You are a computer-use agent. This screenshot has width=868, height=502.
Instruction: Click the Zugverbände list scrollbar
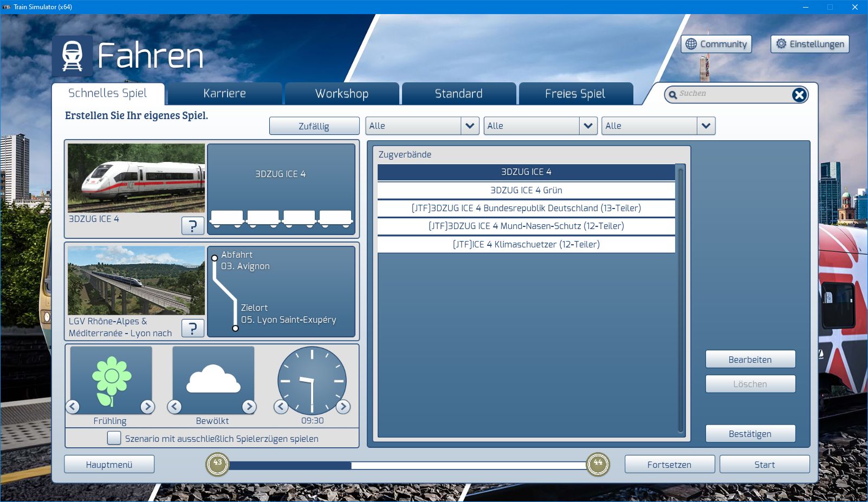coord(681,301)
